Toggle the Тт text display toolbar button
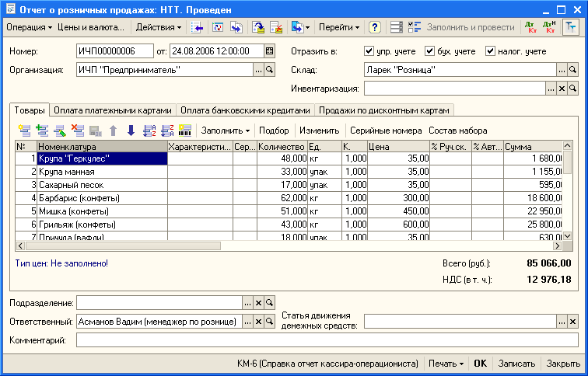The width and height of the screenshot is (588, 376). 570,27
